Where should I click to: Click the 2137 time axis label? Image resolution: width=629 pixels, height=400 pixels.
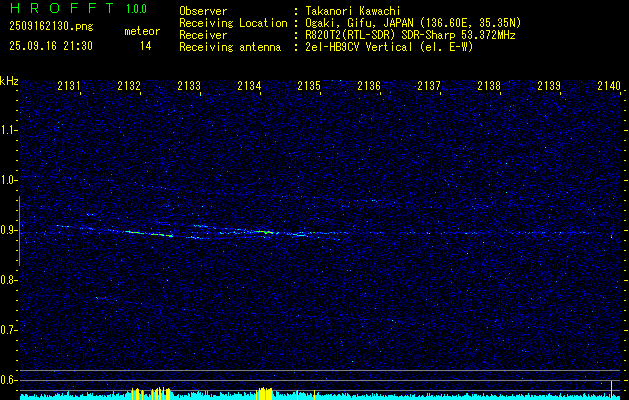tap(429, 86)
